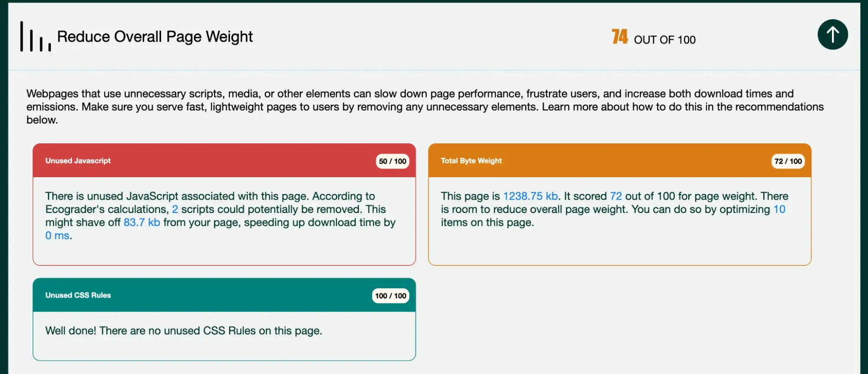Viewport: 868px width, 374px height.
Task: Click the orange 74 overall score
Action: click(x=620, y=37)
